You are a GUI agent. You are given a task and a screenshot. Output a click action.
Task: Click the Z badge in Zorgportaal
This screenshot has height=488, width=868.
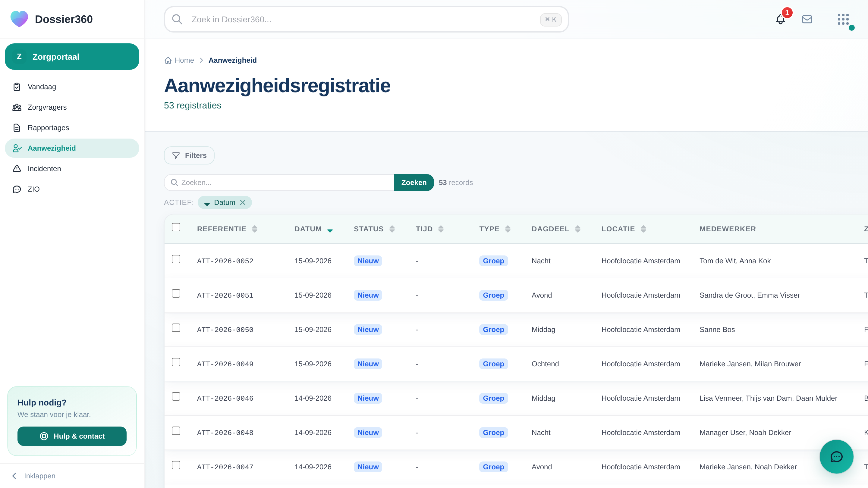click(x=19, y=57)
